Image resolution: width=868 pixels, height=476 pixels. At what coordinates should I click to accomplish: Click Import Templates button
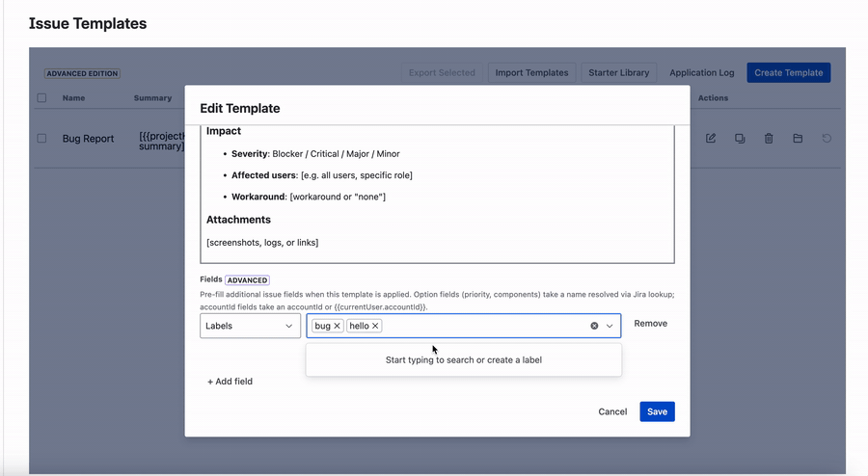point(531,72)
